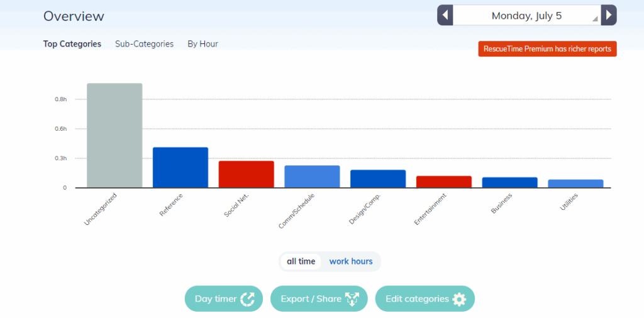This screenshot has width=644, height=318.
Task: Select the "all time" toggle option
Action: click(301, 261)
